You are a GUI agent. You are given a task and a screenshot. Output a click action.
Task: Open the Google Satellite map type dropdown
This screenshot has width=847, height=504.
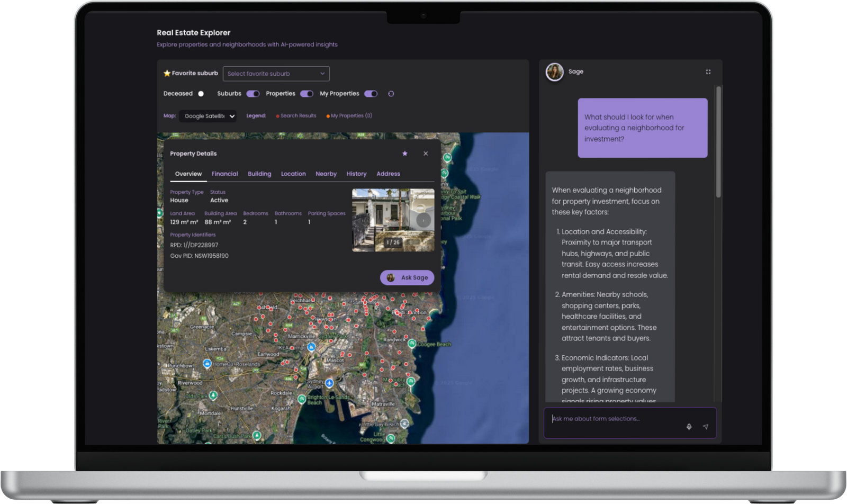click(x=208, y=116)
